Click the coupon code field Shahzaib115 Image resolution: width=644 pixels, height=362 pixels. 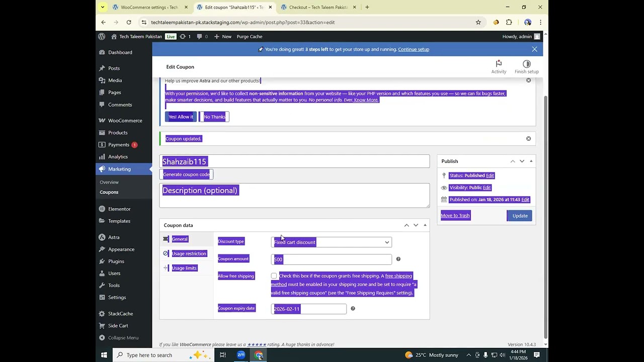294,161
